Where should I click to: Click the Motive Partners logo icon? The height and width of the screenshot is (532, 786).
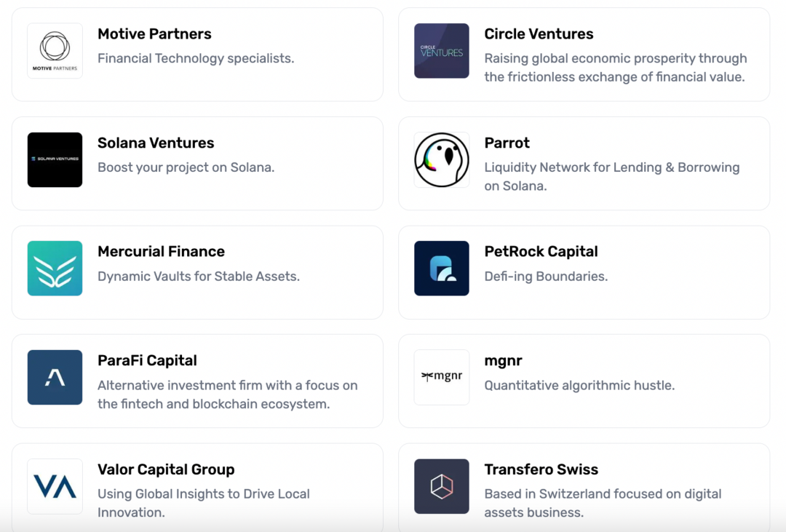pyautogui.click(x=55, y=51)
